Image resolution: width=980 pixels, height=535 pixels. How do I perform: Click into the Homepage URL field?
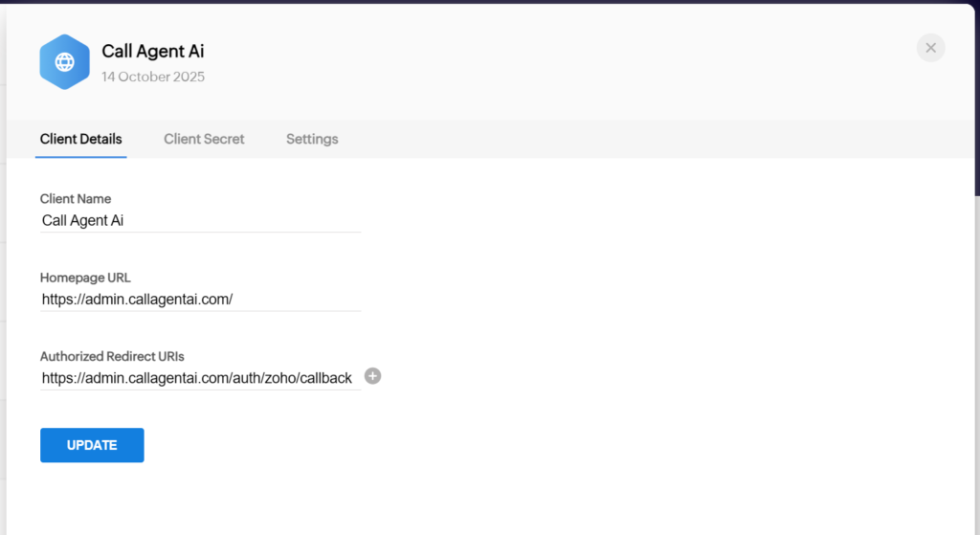(200, 299)
